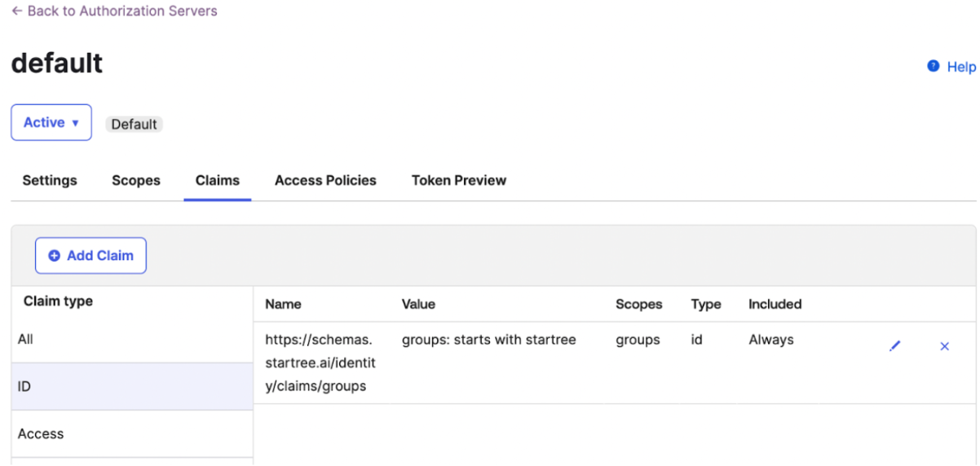Viewport: 980px width, 466px height.
Task: Click the Claim type heading
Action: click(58, 301)
